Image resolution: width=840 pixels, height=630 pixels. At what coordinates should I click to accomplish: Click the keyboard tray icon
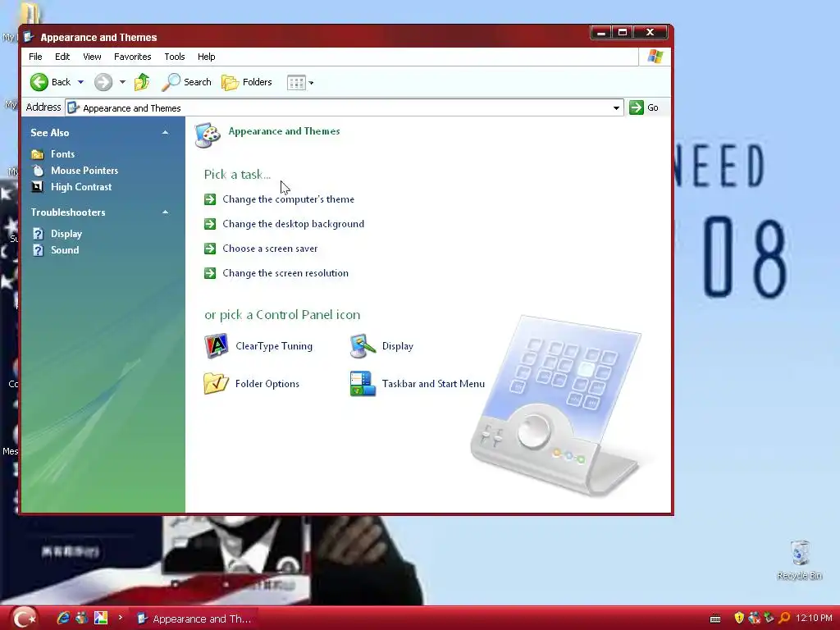coord(715,619)
